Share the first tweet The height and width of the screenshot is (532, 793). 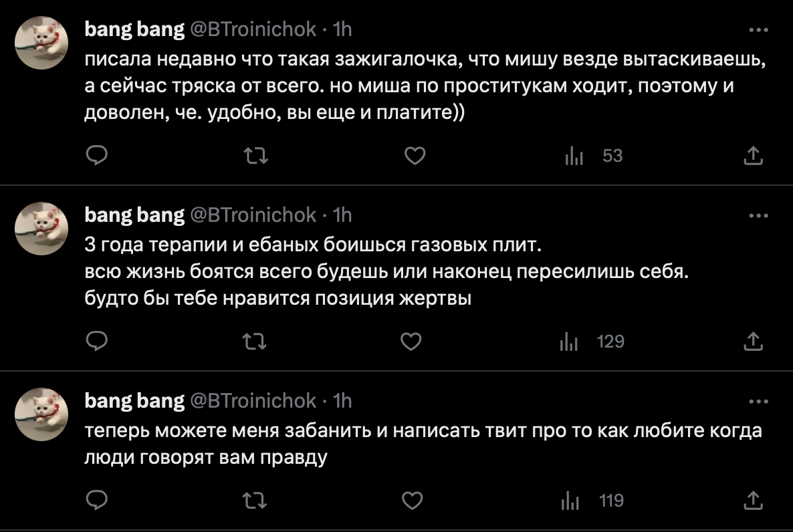tap(754, 156)
